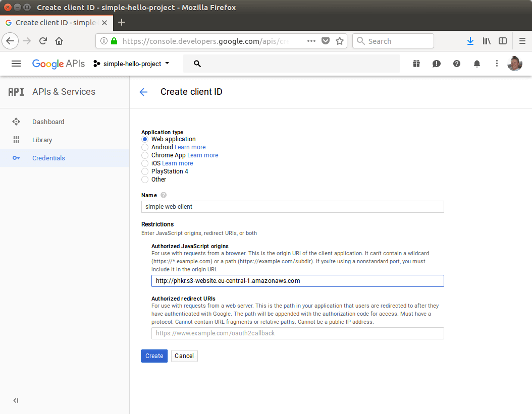
Task: Click the gift icon in the header
Action: click(x=416, y=64)
